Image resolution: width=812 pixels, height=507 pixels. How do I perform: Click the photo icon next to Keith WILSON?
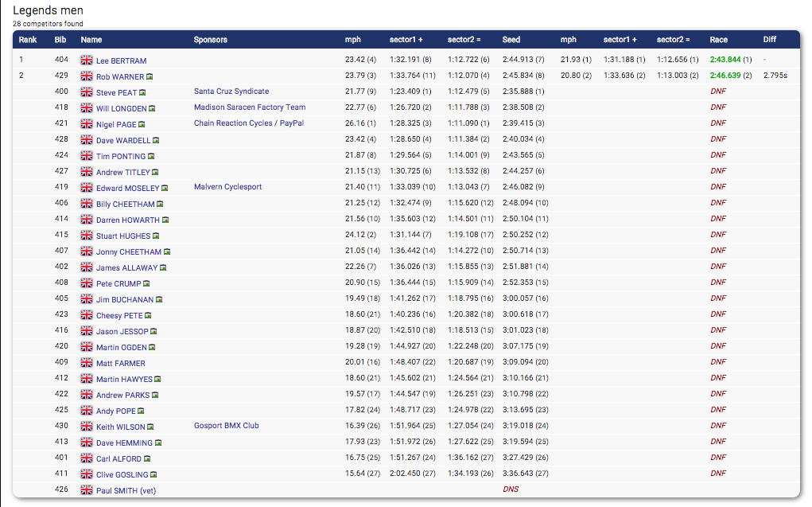coord(150,427)
